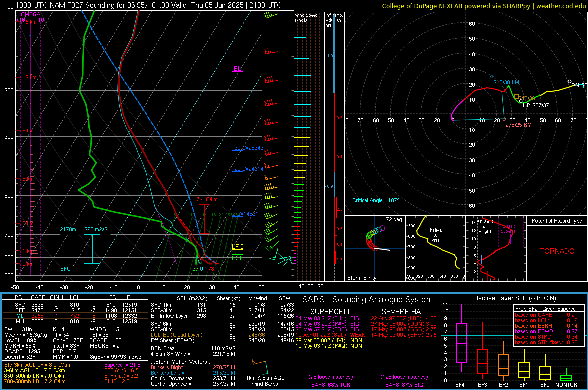
Task: Click the red TORNADO hazard text
Action: 557,251
